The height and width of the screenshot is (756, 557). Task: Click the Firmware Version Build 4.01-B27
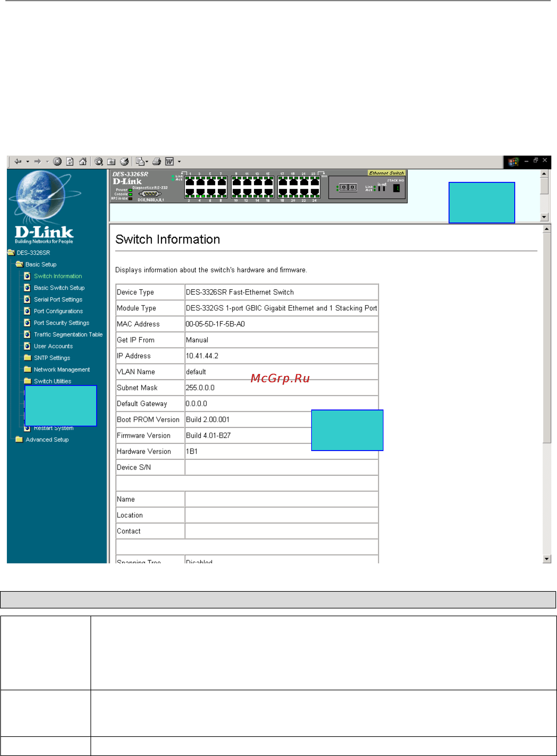[x=208, y=436]
